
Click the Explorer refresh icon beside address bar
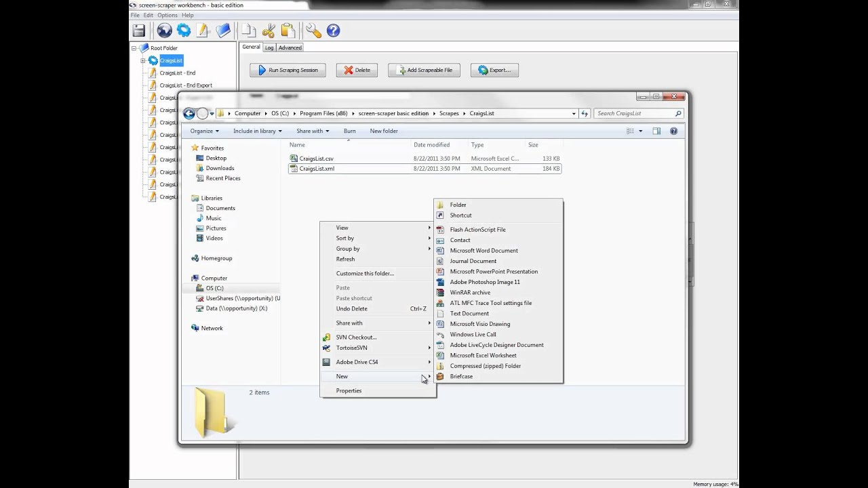pos(585,113)
